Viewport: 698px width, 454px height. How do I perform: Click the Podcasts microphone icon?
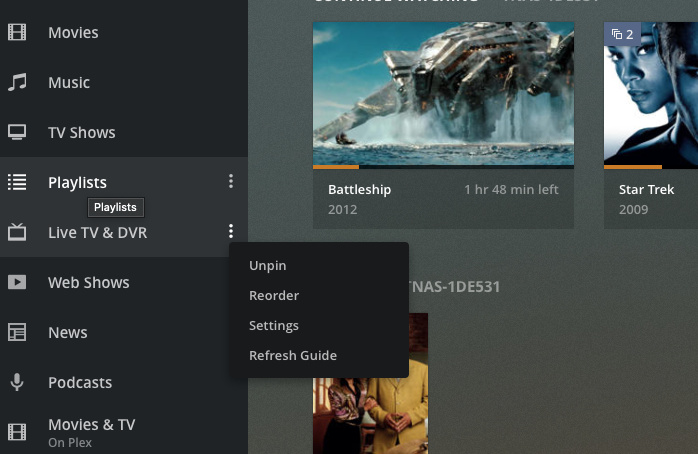17,382
